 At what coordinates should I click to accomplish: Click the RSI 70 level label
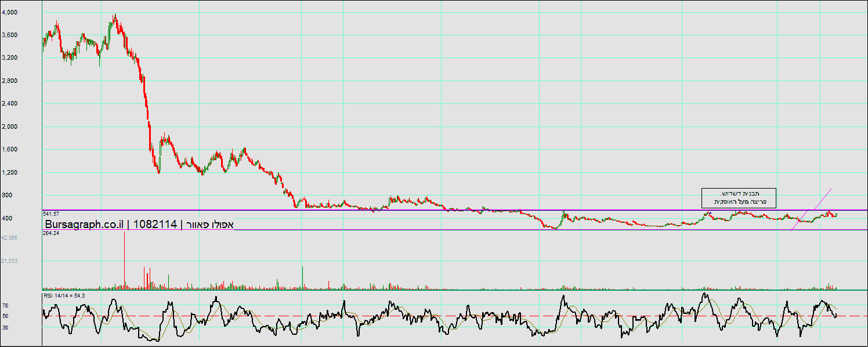[5, 305]
